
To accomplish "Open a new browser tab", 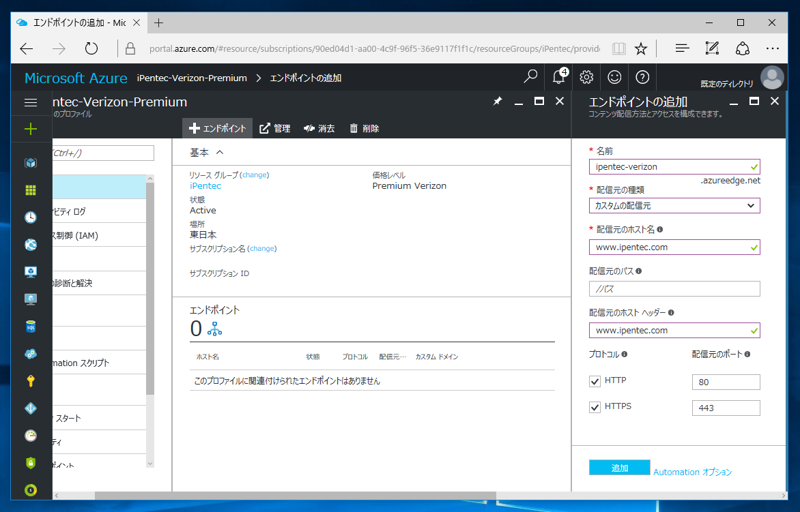I will click(x=159, y=23).
